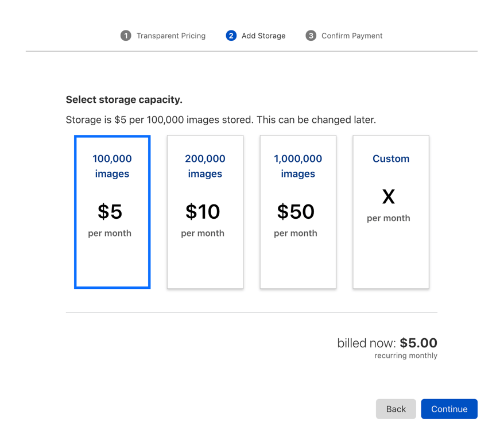Click the $5 per month price
504x441 pixels.
click(110, 212)
